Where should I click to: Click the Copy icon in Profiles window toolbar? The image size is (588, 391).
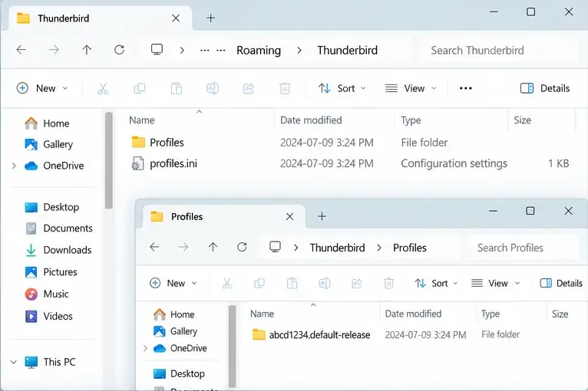259,283
